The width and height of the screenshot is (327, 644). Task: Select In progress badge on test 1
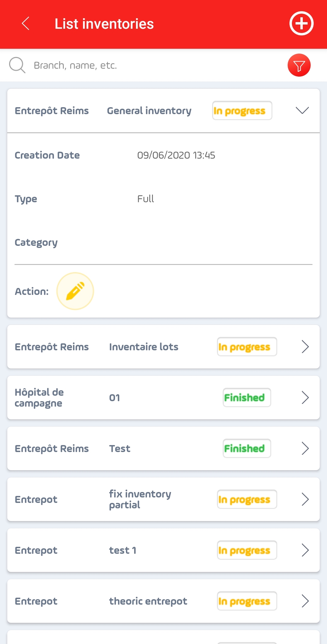(247, 550)
